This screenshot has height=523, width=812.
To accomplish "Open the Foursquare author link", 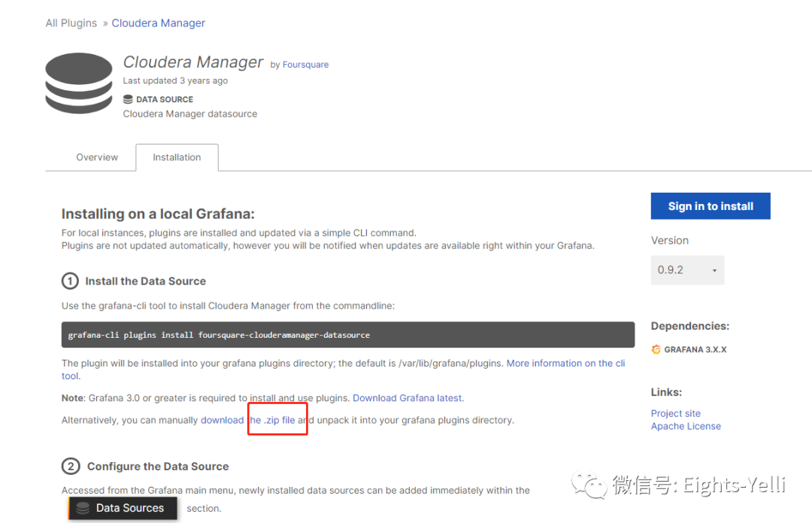I will pyautogui.click(x=305, y=65).
